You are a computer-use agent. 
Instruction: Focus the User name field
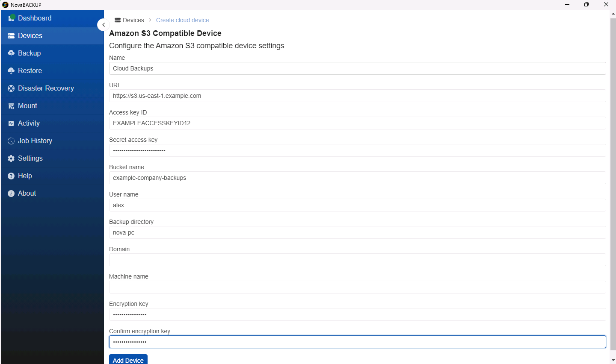(358, 205)
